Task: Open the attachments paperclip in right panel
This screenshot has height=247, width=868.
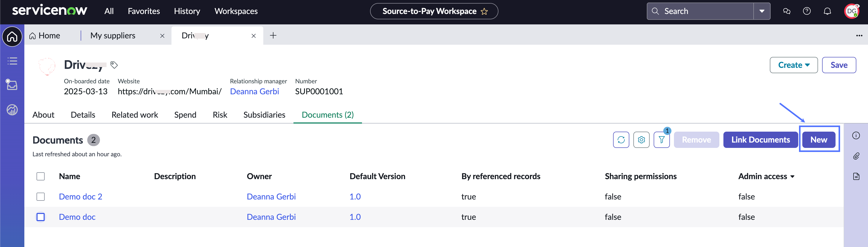Action: (x=856, y=156)
